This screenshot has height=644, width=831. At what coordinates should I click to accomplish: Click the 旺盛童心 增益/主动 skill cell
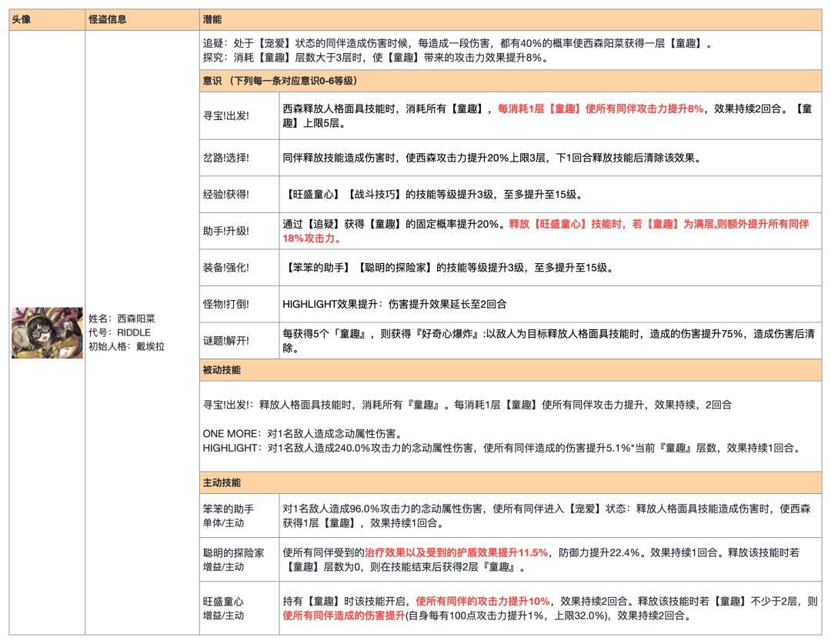[x=239, y=609]
